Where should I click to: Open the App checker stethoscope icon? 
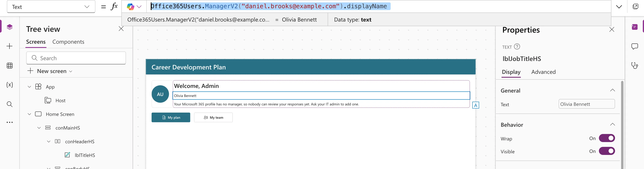click(x=635, y=66)
